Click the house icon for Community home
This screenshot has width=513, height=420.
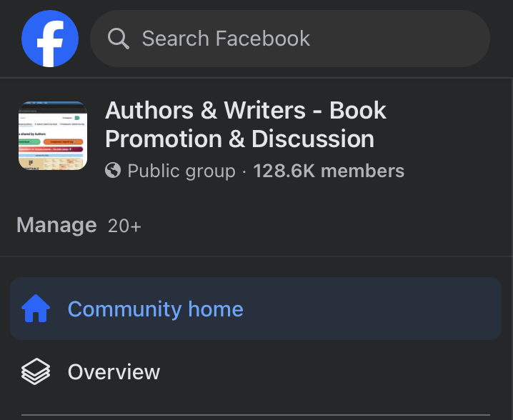[36, 309]
